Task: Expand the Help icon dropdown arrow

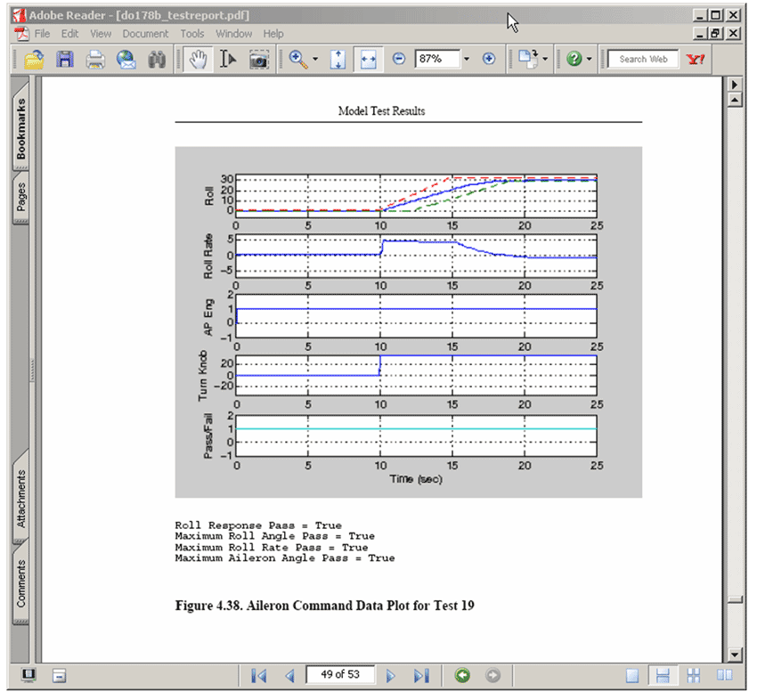Action: tap(590, 59)
